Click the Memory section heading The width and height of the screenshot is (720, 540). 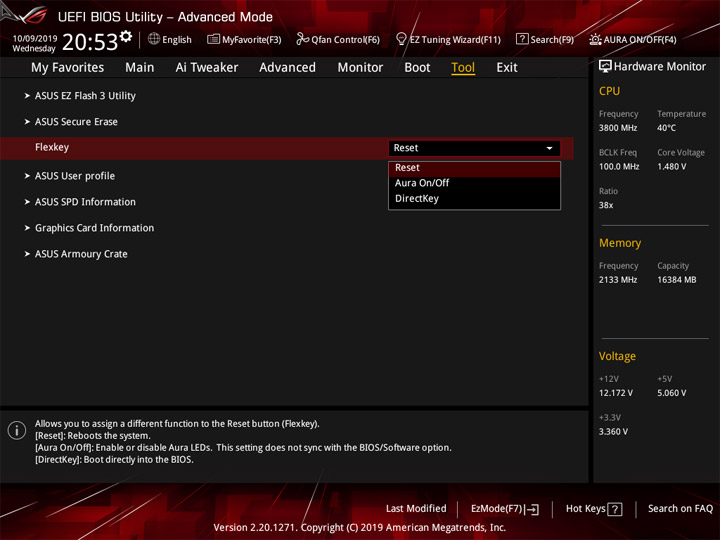tap(620, 243)
